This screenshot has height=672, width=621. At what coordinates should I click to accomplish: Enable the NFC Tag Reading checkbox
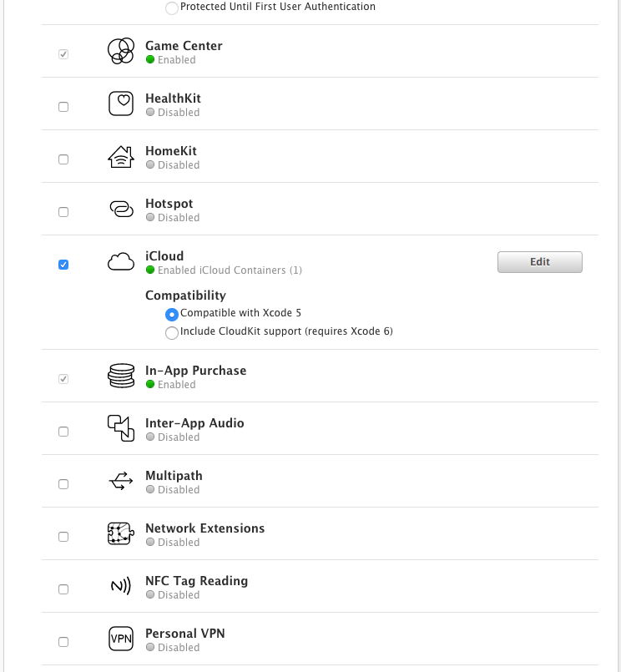pyautogui.click(x=63, y=589)
